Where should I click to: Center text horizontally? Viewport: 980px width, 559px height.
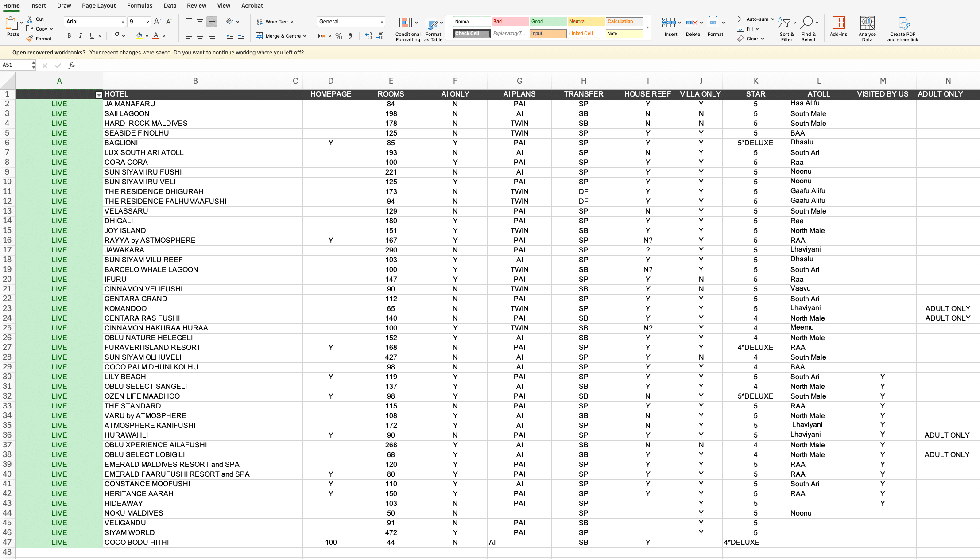[x=200, y=36]
